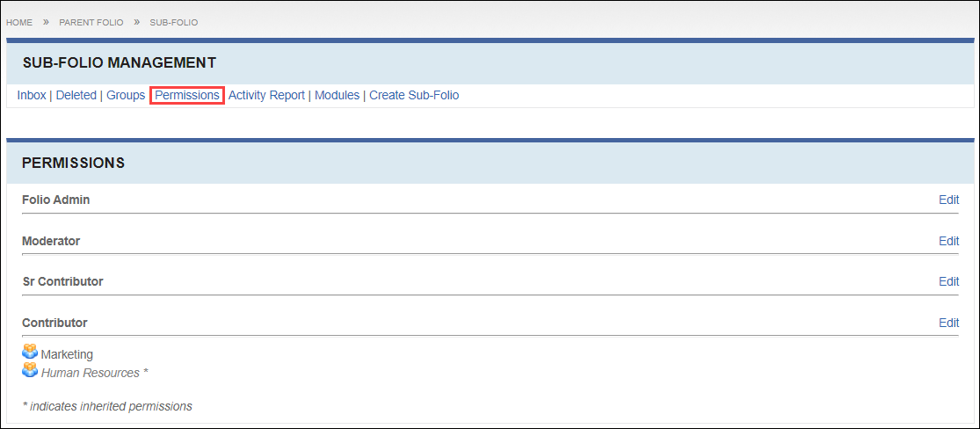Viewport: 980px width, 429px height.
Task: Click the Marketing group icon
Action: [29, 353]
